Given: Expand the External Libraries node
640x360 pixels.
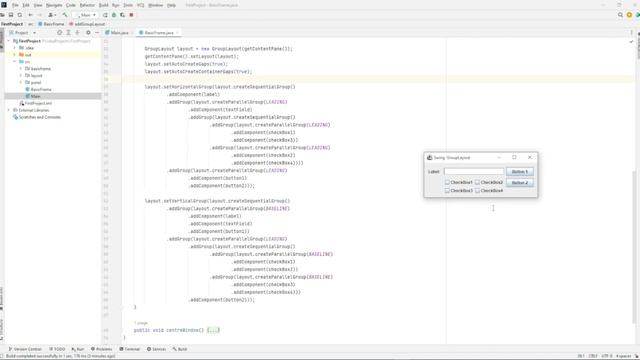Looking at the screenshot, I should pyautogui.click(x=9, y=110).
